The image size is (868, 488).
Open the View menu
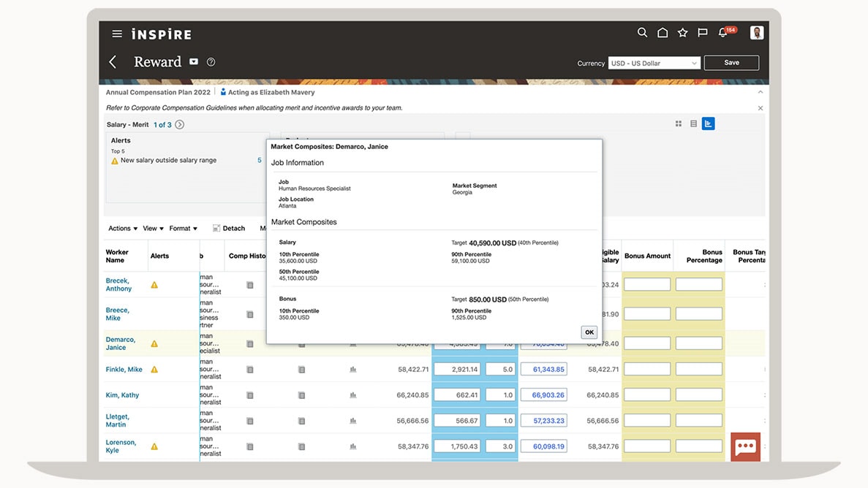(x=153, y=229)
